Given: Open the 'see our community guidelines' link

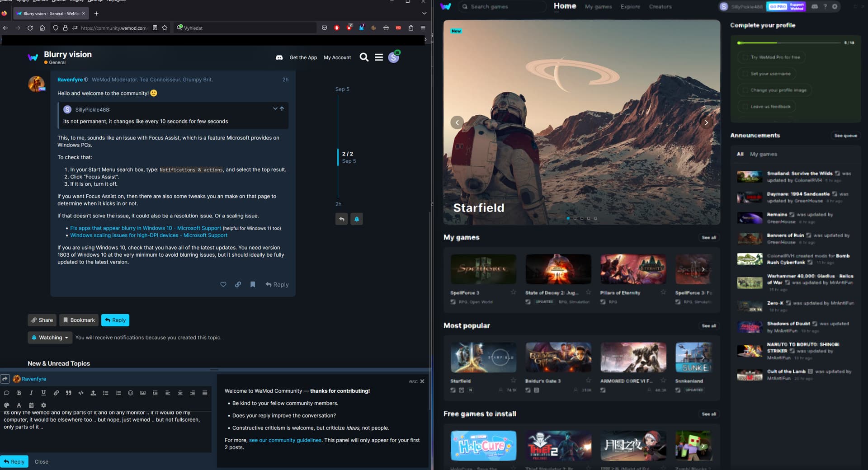Looking at the screenshot, I should (285, 440).
